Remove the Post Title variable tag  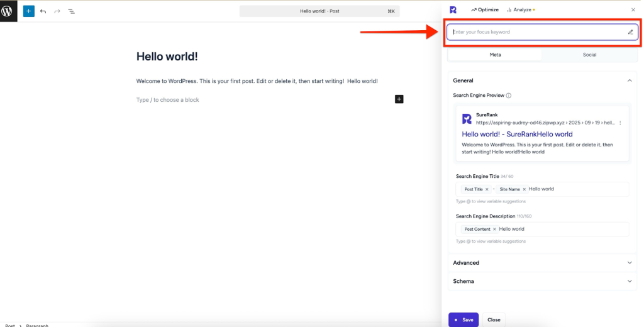point(487,189)
